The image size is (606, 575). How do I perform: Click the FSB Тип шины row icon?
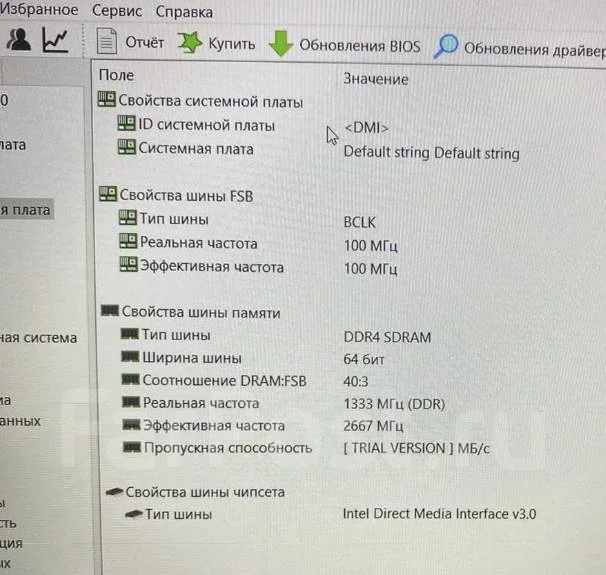pos(128,217)
